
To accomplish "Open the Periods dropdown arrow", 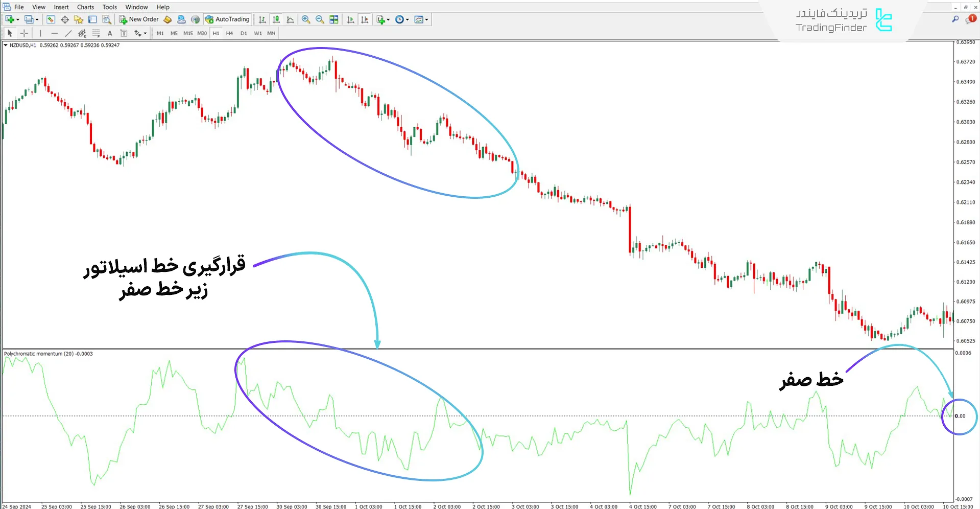I will [407, 19].
